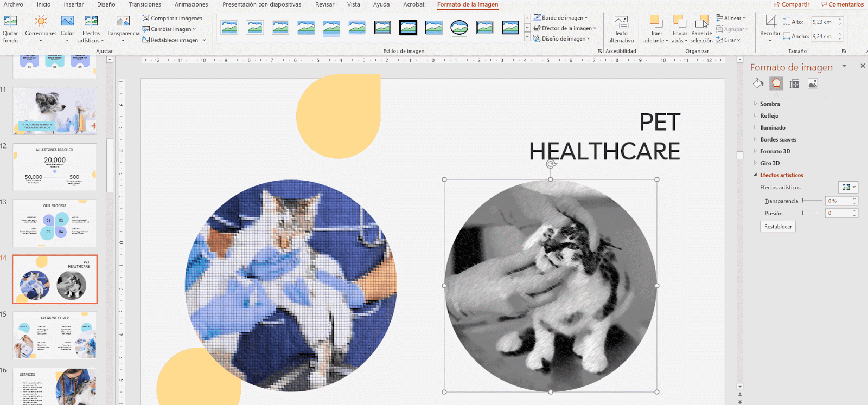The image size is (868, 405).
Task: Switch to the Animaciones tab
Action: [x=192, y=4]
